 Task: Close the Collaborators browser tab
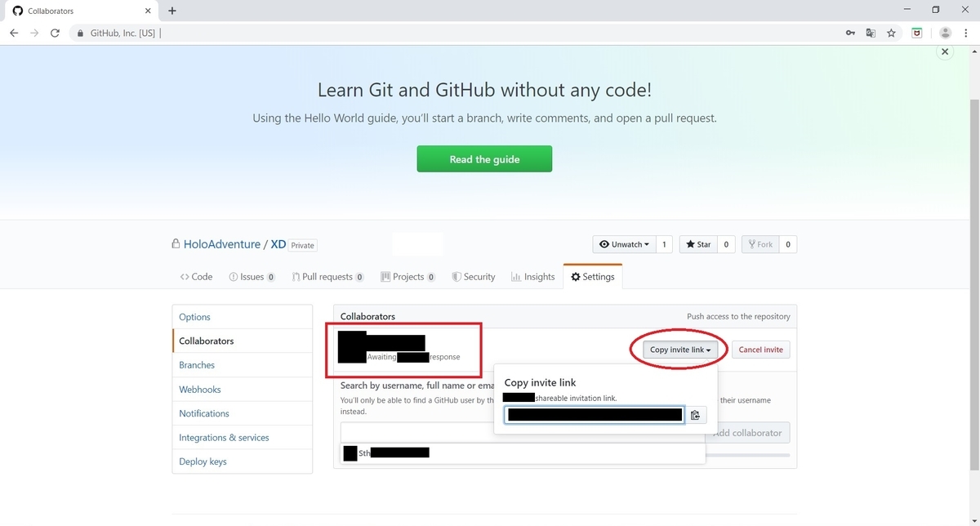point(149,11)
